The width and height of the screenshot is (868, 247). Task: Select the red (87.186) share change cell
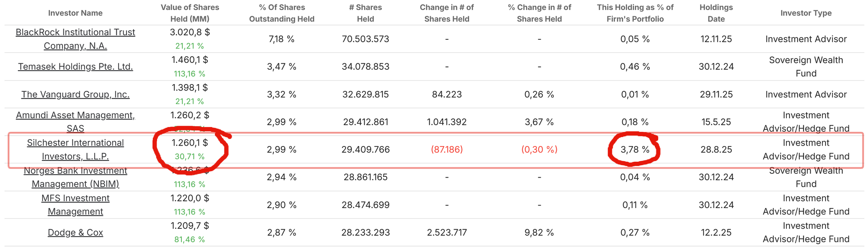(447, 149)
